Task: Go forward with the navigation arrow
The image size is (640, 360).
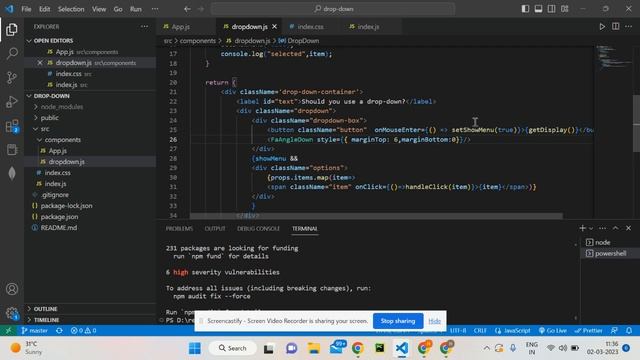Action: [x=200, y=9]
